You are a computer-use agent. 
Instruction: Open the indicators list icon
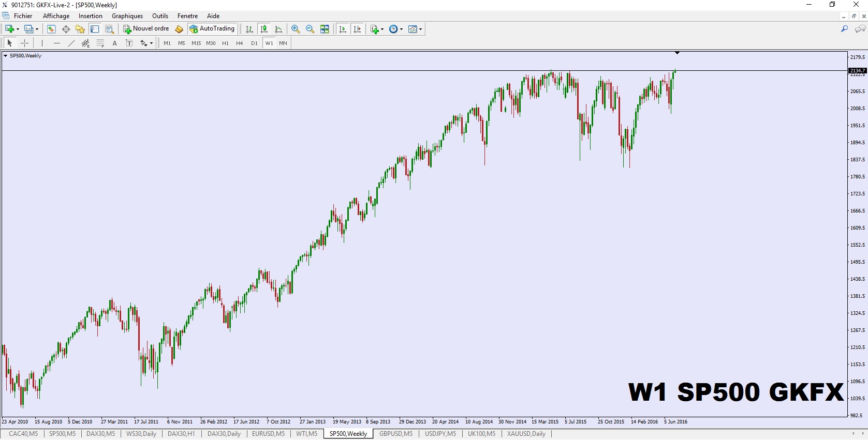[375, 29]
